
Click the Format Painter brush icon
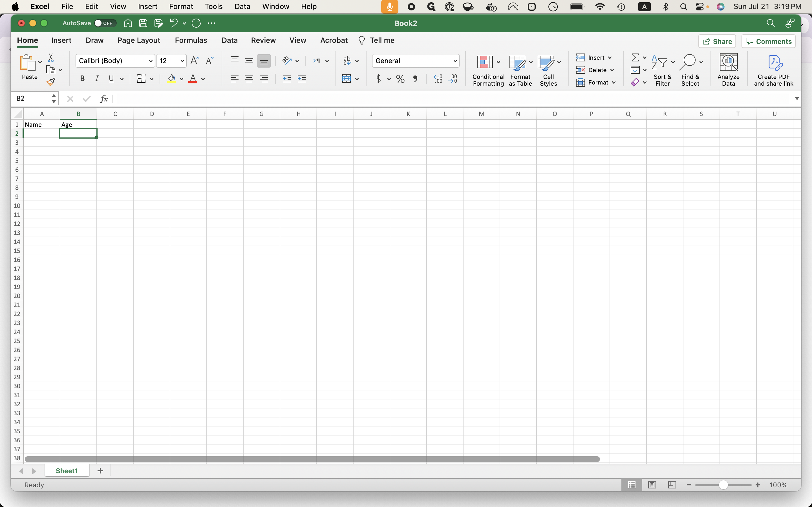coord(51,82)
